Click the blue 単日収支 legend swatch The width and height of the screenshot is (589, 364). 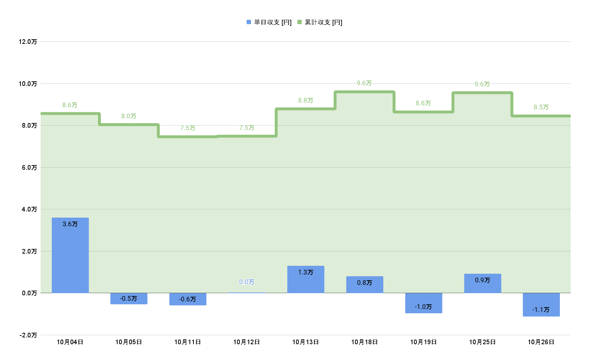click(x=249, y=22)
